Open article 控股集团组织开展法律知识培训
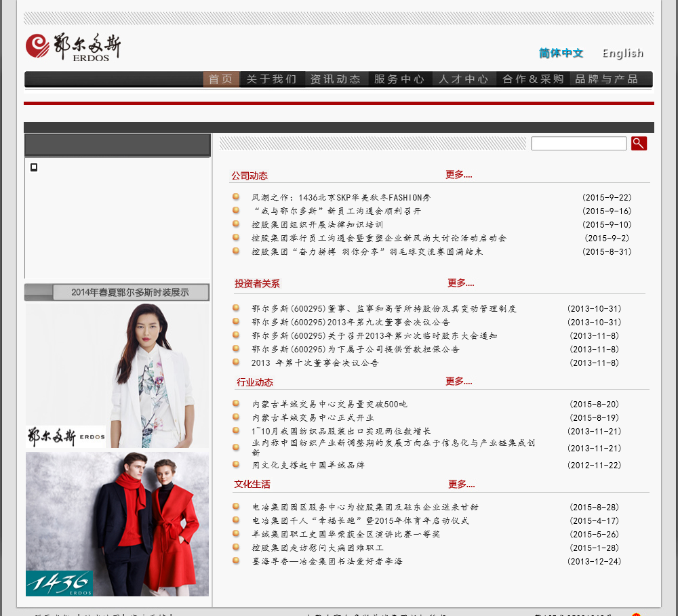The height and width of the screenshot is (616, 678). 317,224
